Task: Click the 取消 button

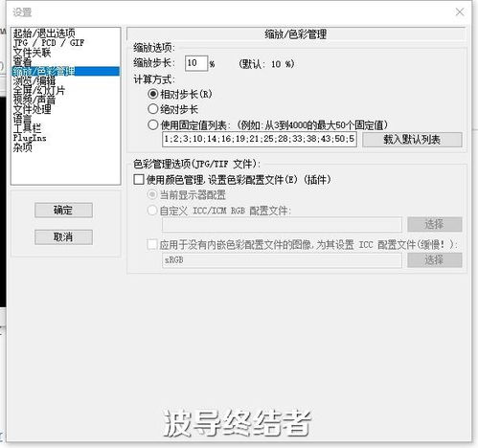Action: 63,237
